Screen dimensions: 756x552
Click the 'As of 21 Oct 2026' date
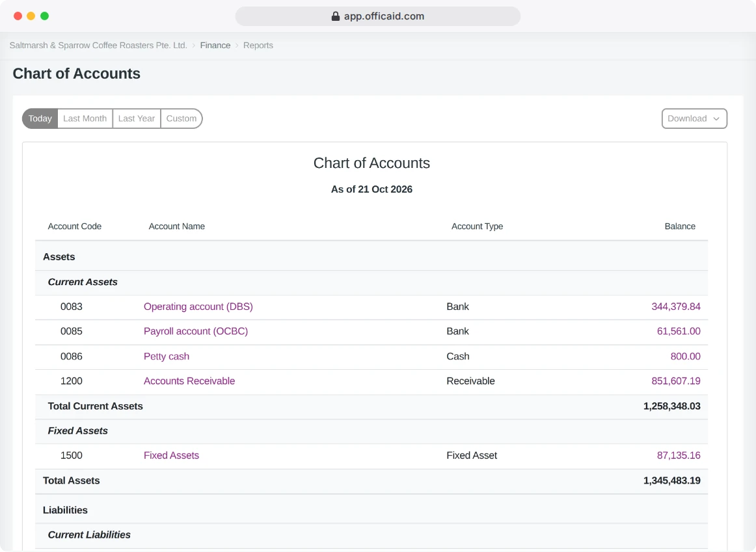[x=371, y=189]
